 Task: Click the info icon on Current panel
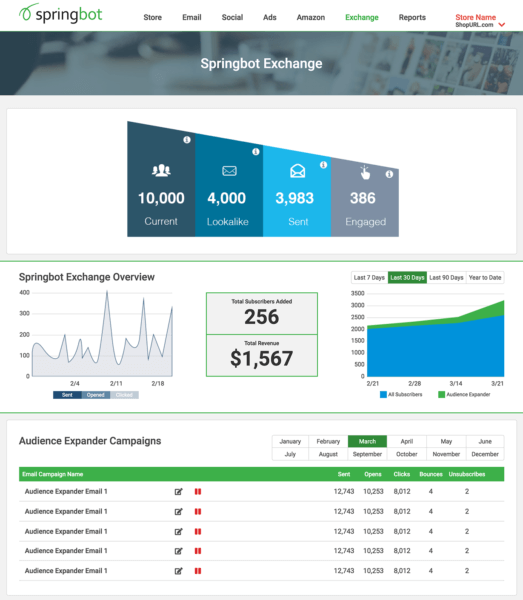pos(187,140)
